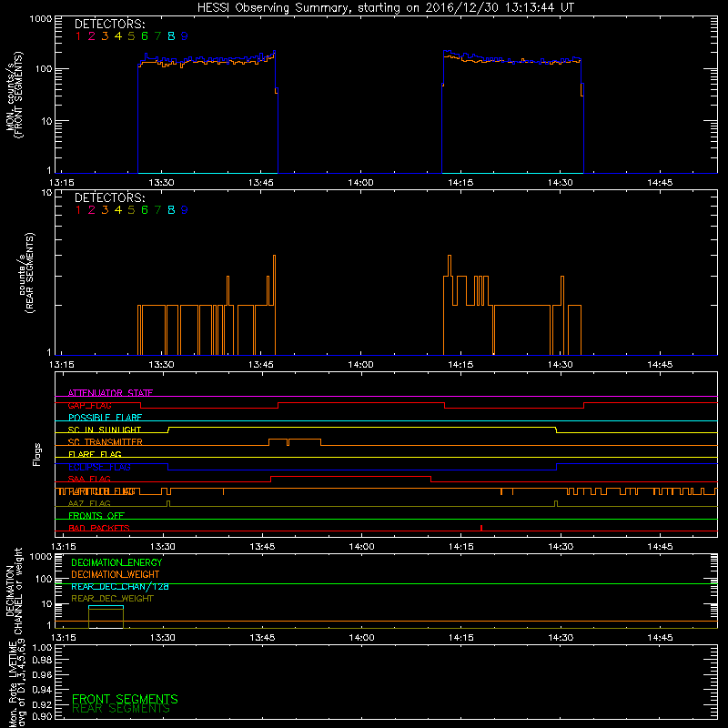Click the 13:45 tick label under rear segments plot

coord(261,365)
